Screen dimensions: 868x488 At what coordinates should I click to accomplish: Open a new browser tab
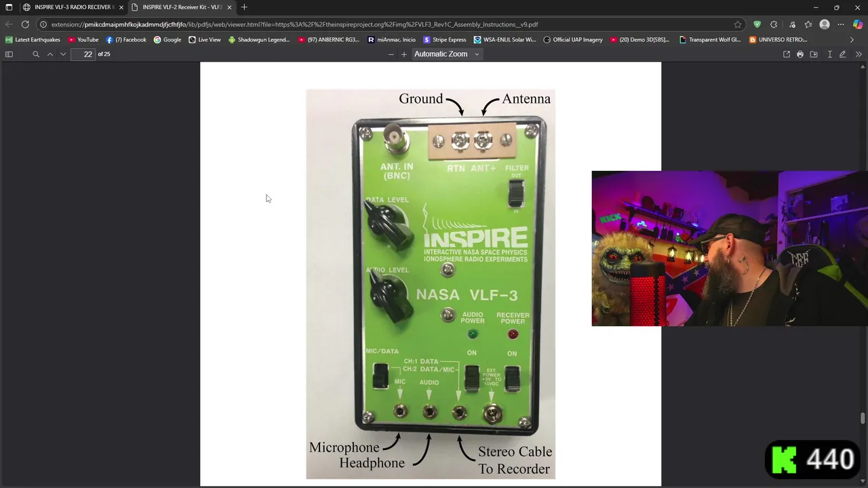click(244, 7)
